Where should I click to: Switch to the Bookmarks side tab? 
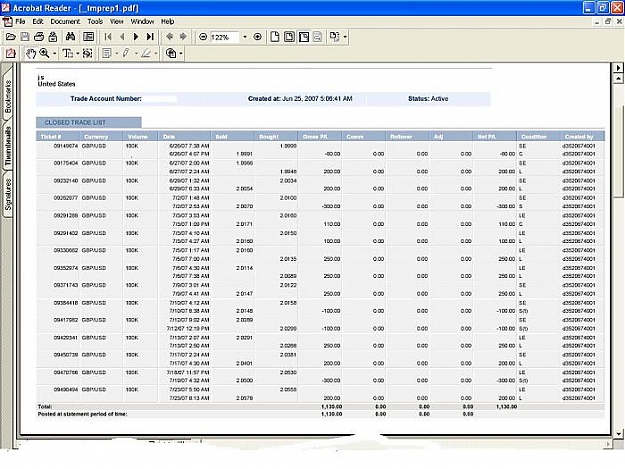[8, 97]
